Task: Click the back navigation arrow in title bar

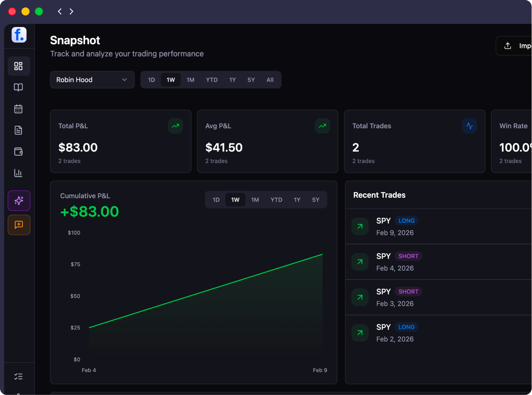Action: (x=60, y=11)
